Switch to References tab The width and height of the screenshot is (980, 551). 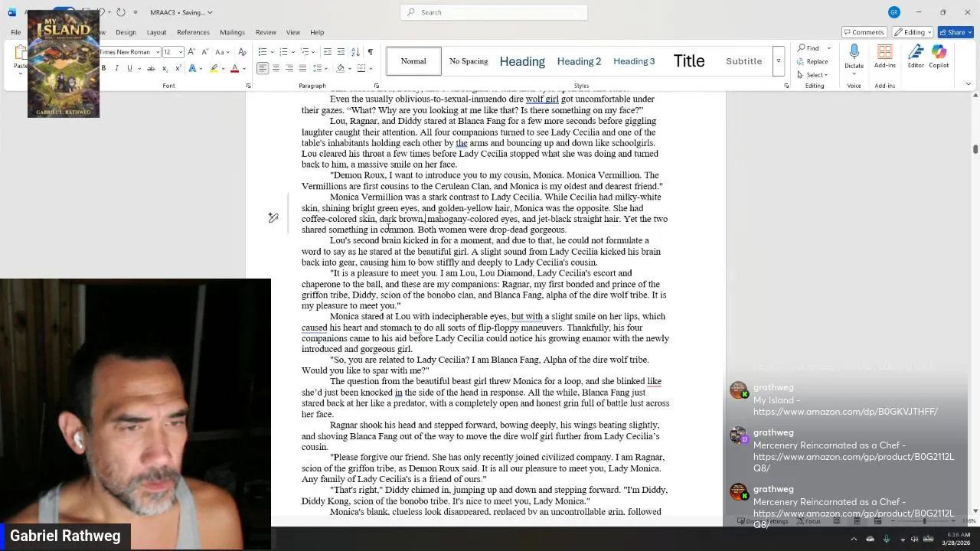pos(193,32)
